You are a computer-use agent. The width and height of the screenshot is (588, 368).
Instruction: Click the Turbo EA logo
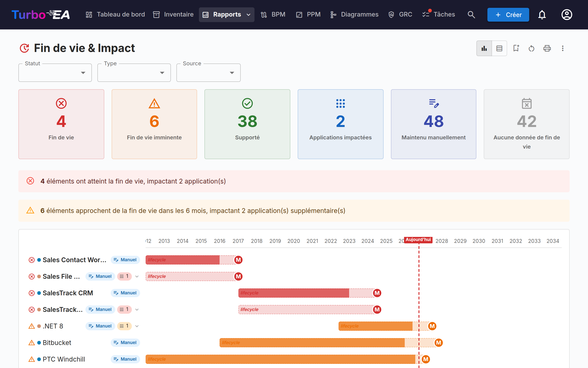coord(41,14)
